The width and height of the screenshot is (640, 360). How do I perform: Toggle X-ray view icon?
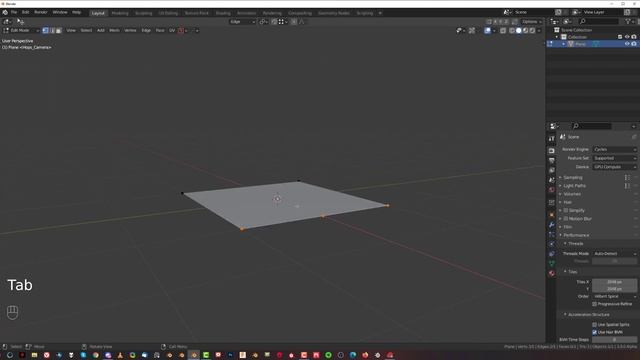[x=503, y=30]
